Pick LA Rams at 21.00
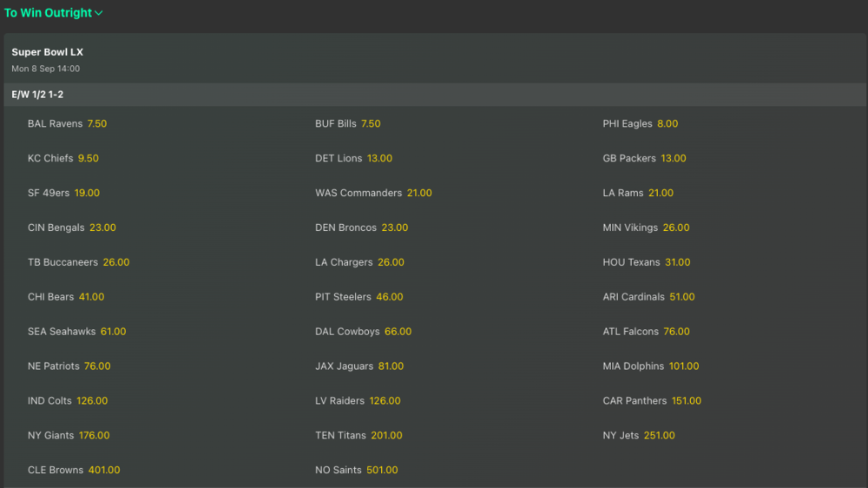Image resolution: width=868 pixels, height=488 pixels. 638,193
